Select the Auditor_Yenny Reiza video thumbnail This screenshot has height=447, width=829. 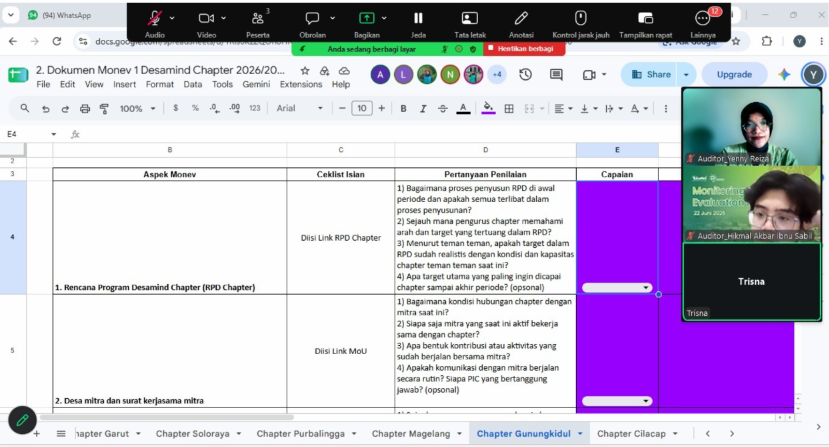point(751,126)
